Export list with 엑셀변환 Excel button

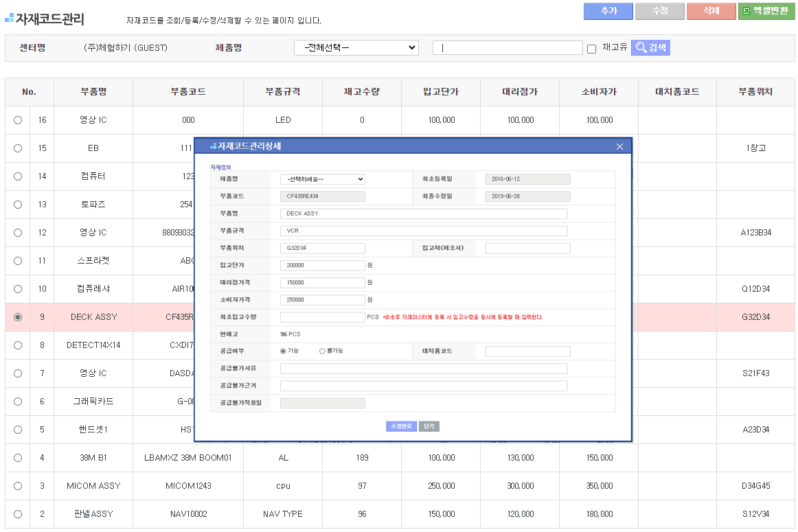pyautogui.click(x=766, y=11)
